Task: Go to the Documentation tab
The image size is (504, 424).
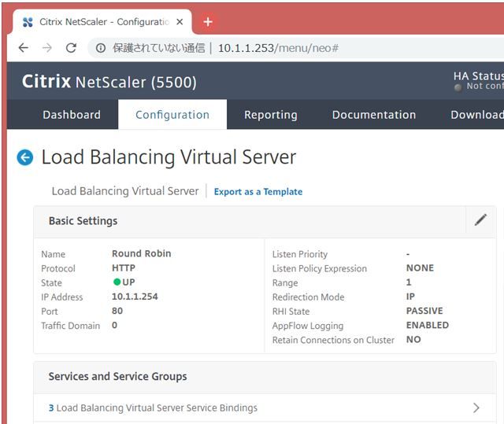Action: (374, 115)
